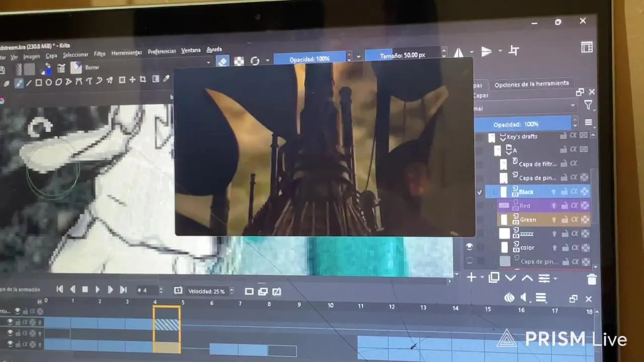Screen dimensions: 644x362
Task: Select the Rectangle tool
Action: [39, 82]
